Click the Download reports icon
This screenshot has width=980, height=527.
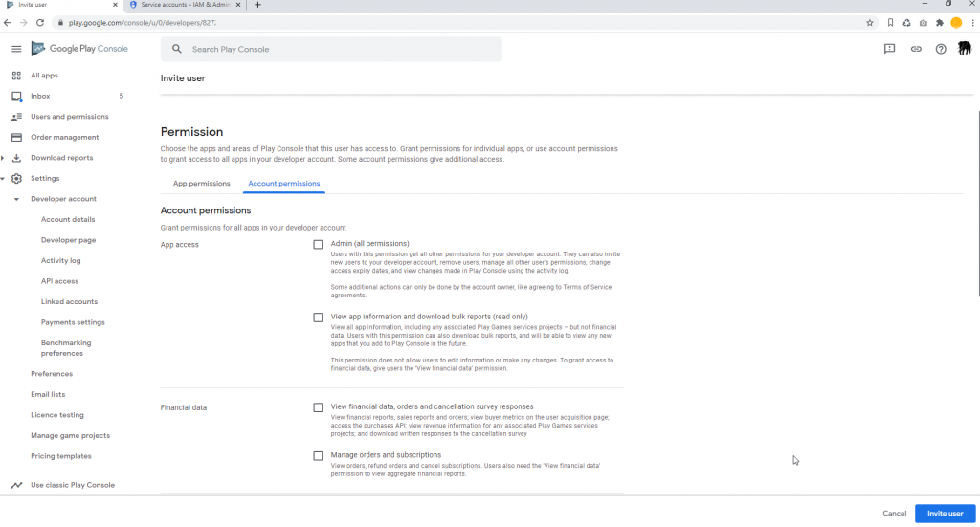(x=16, y=158)
